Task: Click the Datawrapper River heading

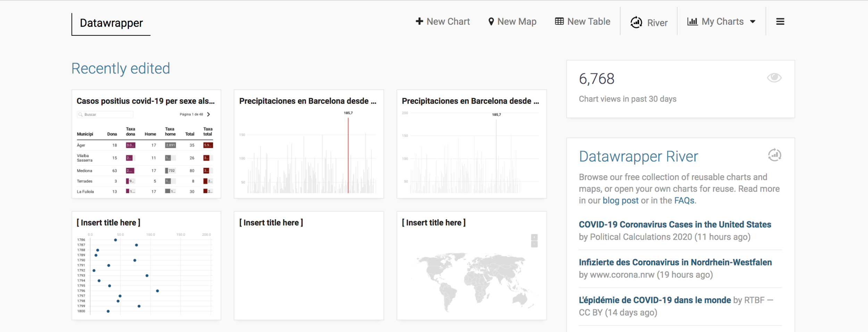Action: tap(638, 157)
